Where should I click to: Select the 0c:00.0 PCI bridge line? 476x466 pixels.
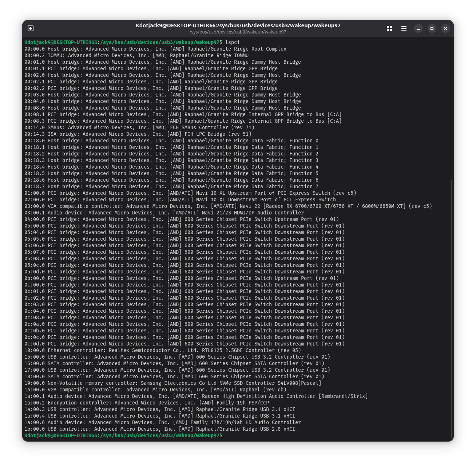pyautogui.click(x=185, y=285)
